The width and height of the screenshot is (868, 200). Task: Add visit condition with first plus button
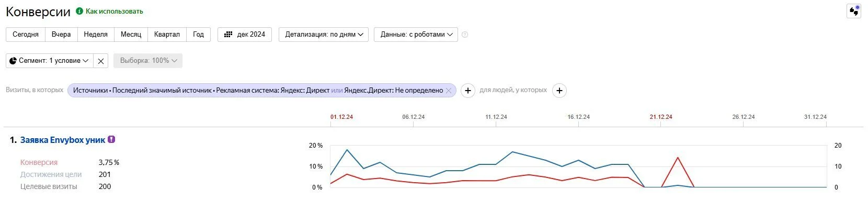pos(468,91)
